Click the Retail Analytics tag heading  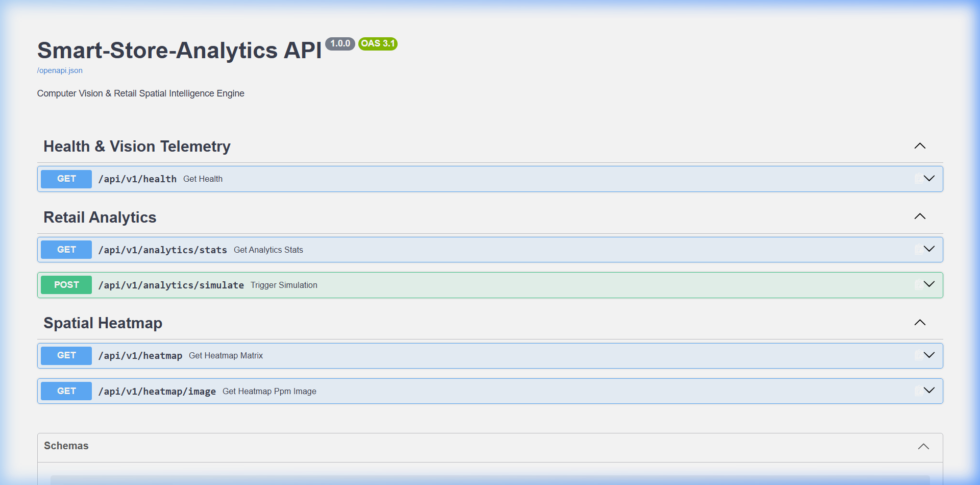tap(100, 217)
